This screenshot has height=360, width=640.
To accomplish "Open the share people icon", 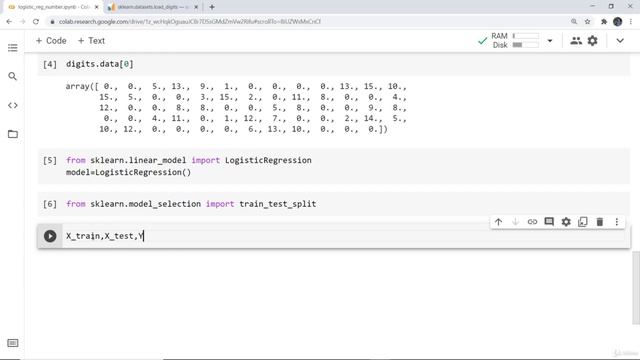I will click(576, 41).
